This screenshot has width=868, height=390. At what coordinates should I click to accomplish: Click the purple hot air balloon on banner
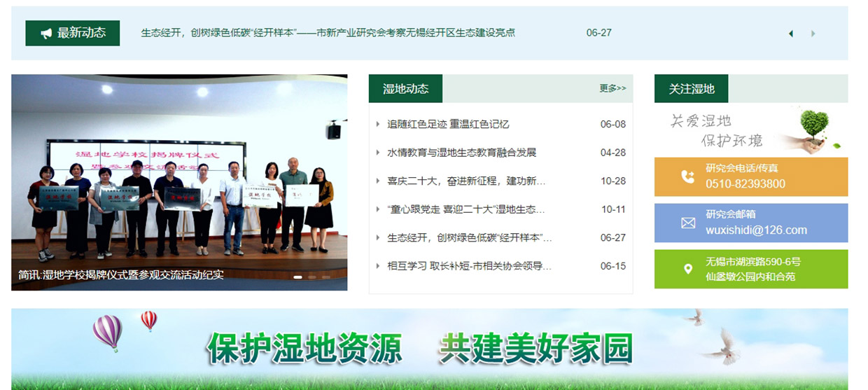click(107, 330)
